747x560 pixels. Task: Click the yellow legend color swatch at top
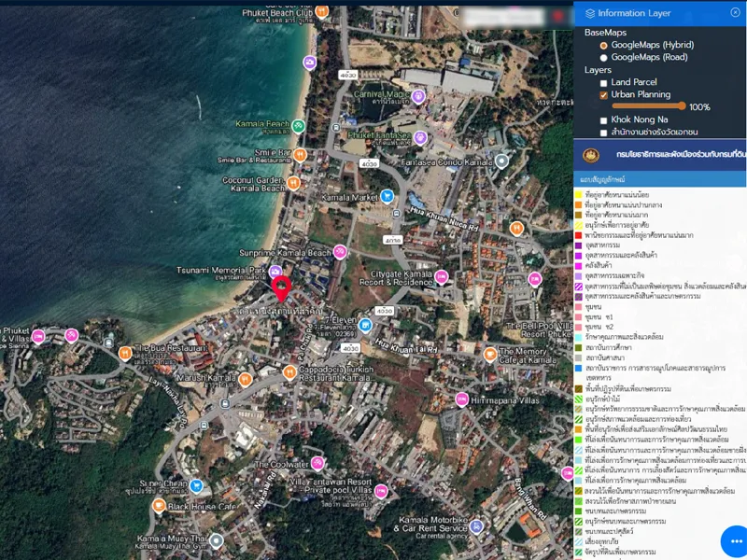pyautogui.click(x=579, y=194)
